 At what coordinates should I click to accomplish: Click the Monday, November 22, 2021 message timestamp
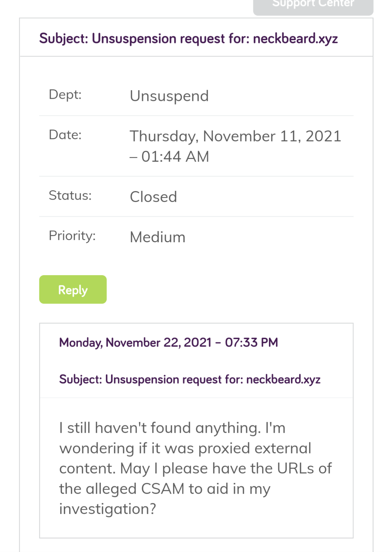135,342
